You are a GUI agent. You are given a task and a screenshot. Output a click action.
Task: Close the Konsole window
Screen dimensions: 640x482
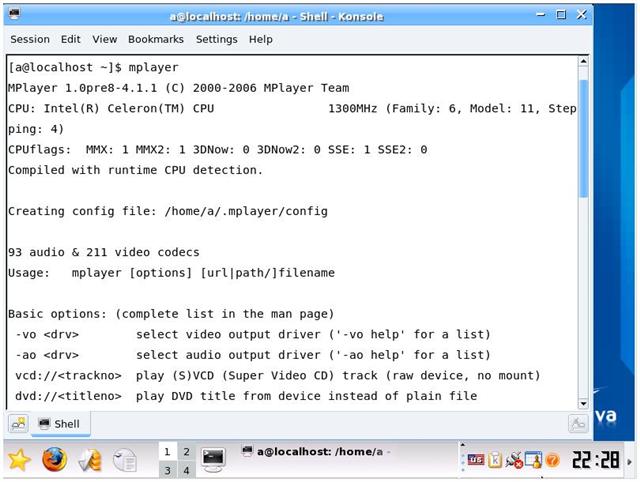pyautogui.click(x=582, y=15)
